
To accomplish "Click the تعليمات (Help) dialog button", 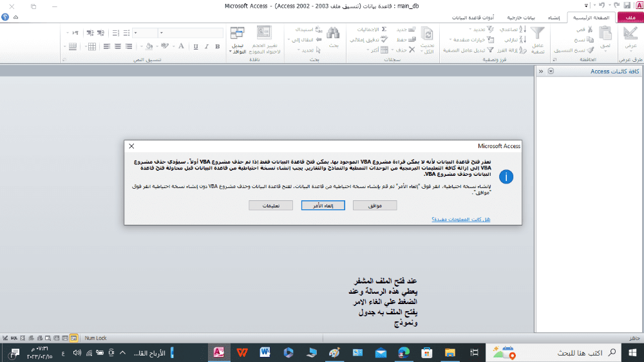I will pyautogui.click(x=270, y=205).
